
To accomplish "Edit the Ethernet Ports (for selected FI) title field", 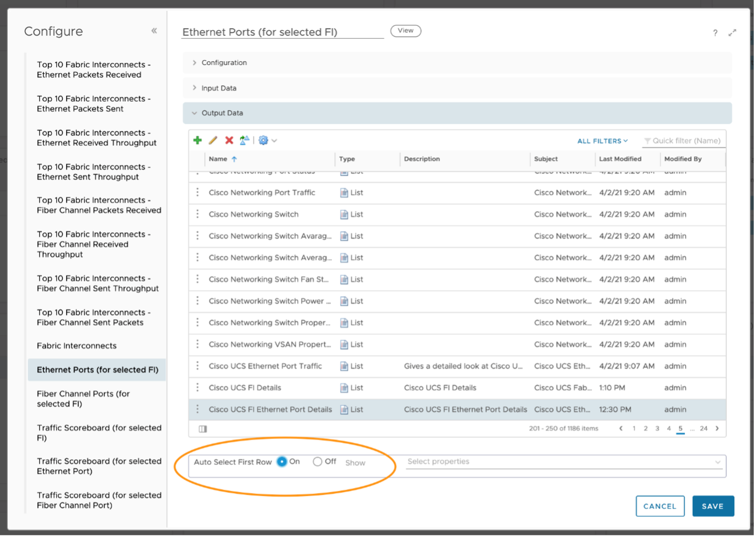I will (x=283, y=32).
